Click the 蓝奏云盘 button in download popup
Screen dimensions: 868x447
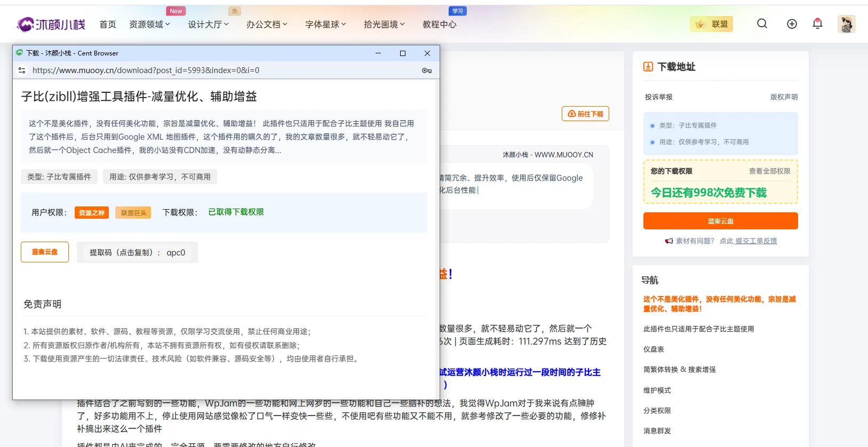[x=45, y=252]
